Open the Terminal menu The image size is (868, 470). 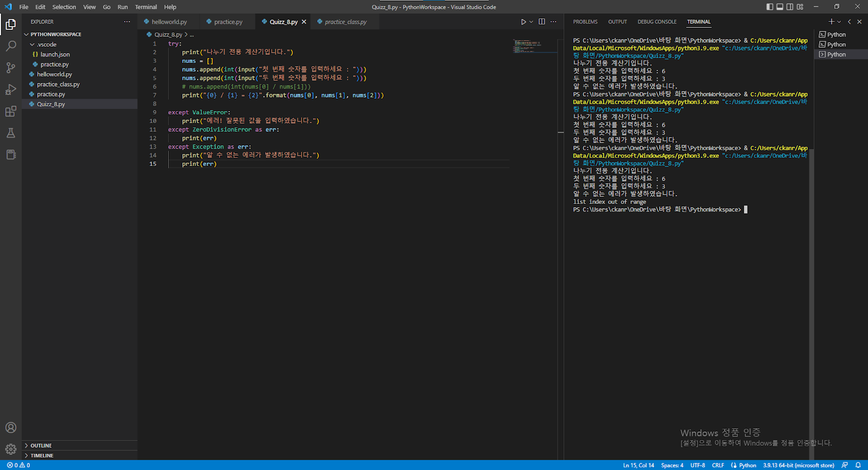[x=146, y=7]
